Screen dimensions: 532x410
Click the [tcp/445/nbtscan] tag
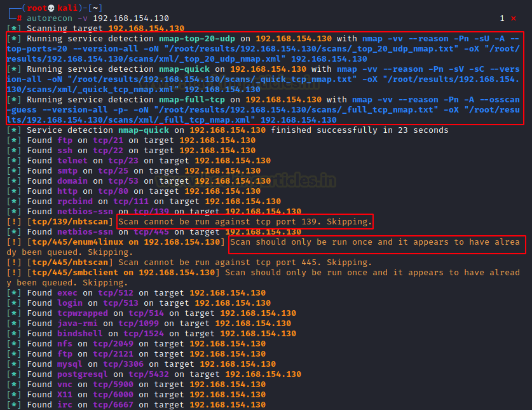pos(70,263)
